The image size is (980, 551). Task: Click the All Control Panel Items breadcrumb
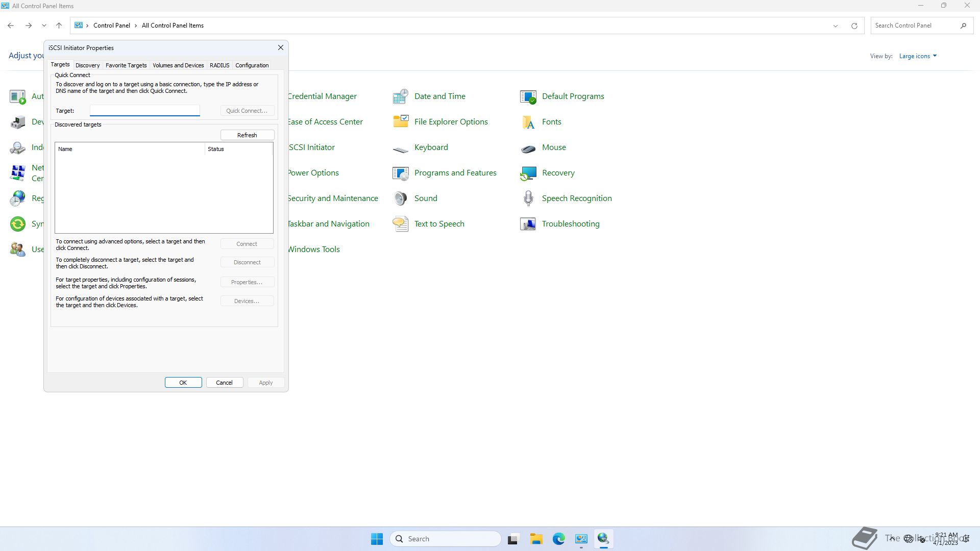tap(173, 26)
